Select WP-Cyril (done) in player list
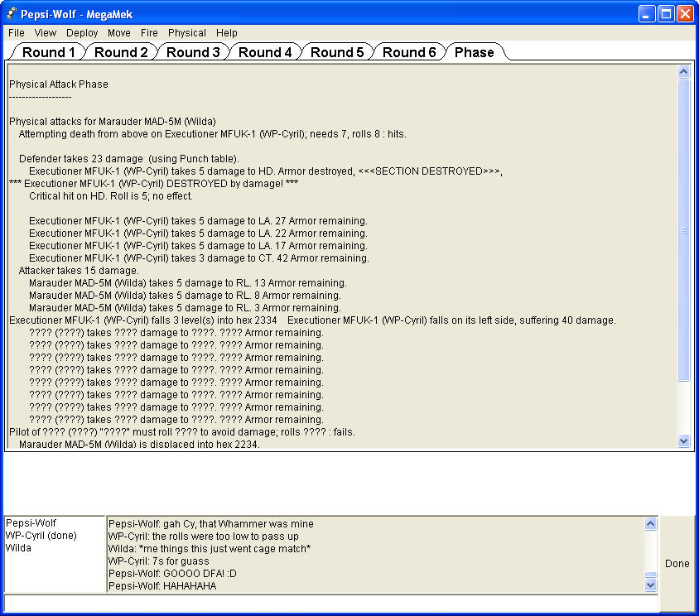This screenshot has width=699, height=616. tap(41, 536)
